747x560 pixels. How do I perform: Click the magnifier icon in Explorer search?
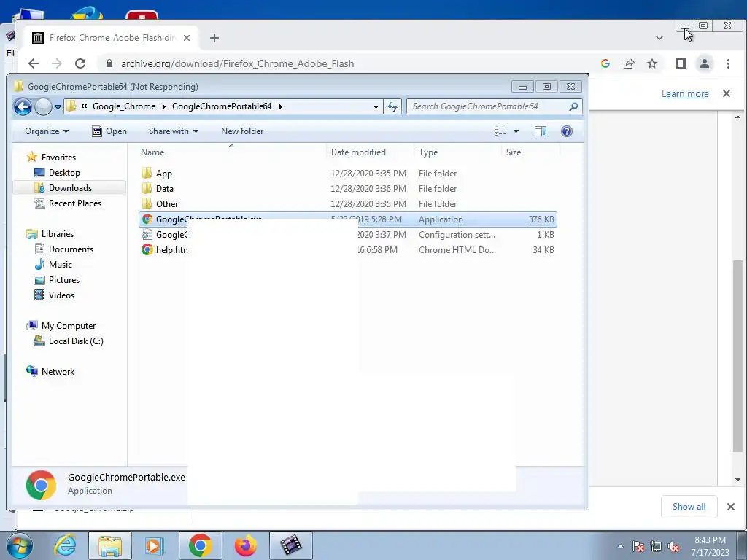pyautogui.click(x=573, y=106)
